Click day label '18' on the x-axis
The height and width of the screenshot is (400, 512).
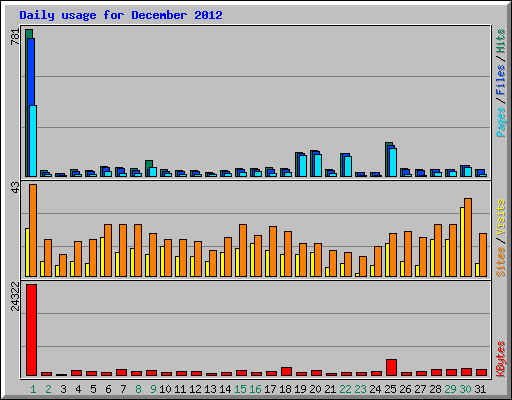coord(285,389)
